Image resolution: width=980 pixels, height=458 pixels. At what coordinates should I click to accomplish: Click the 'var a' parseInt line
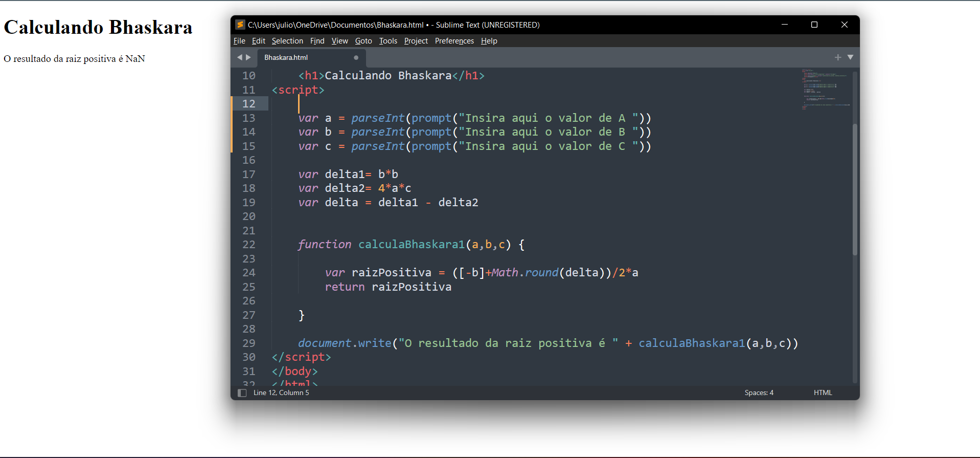(x=475, y=118)
